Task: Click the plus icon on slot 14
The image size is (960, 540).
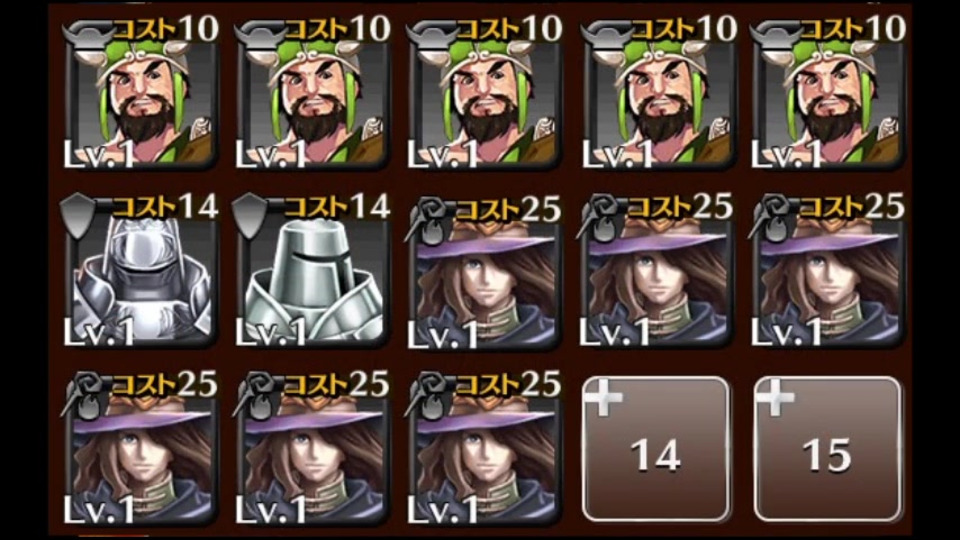Action: click(603, 397)
